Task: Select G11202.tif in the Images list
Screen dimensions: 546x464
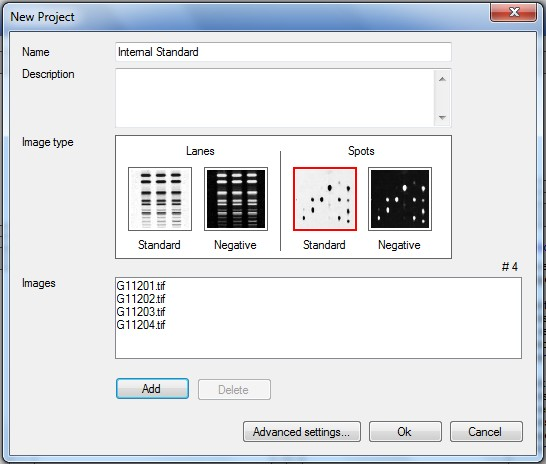Action: pyautogui.click(x=141, y=299)
